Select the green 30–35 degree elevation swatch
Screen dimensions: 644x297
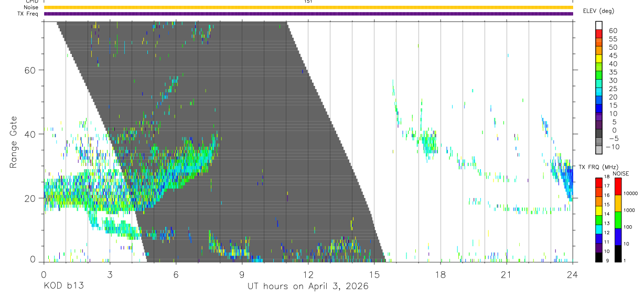click(599, 75)
